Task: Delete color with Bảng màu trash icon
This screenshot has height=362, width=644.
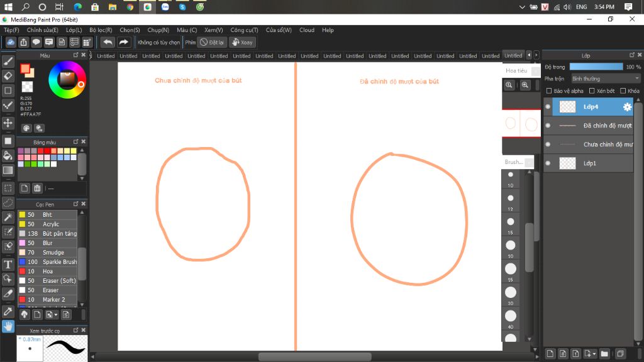Action: click(37, 189)
